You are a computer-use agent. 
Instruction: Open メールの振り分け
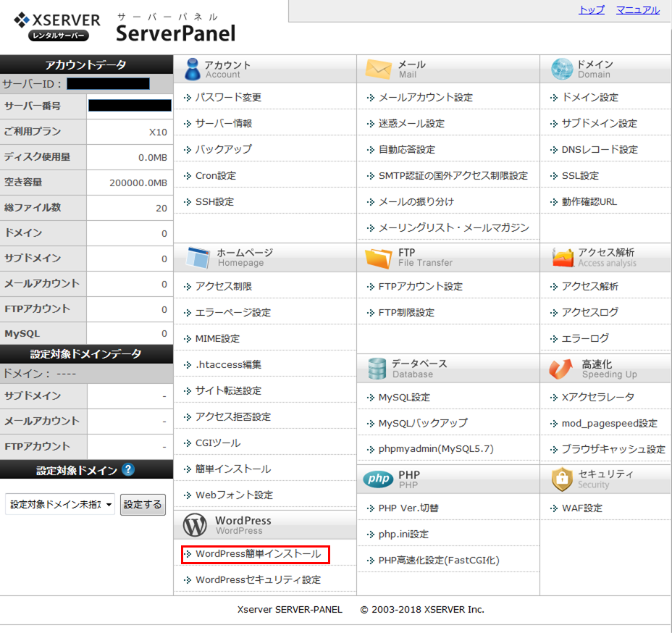point(416,201)
